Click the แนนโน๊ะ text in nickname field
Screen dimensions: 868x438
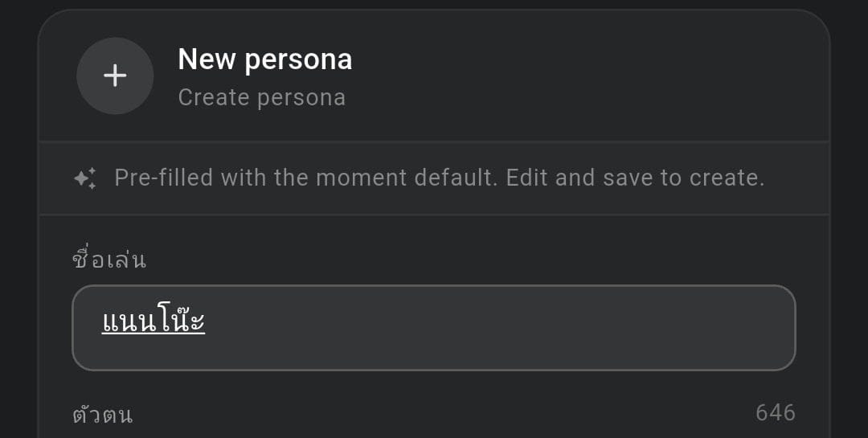pyautogui.click(x=154, y=319)
